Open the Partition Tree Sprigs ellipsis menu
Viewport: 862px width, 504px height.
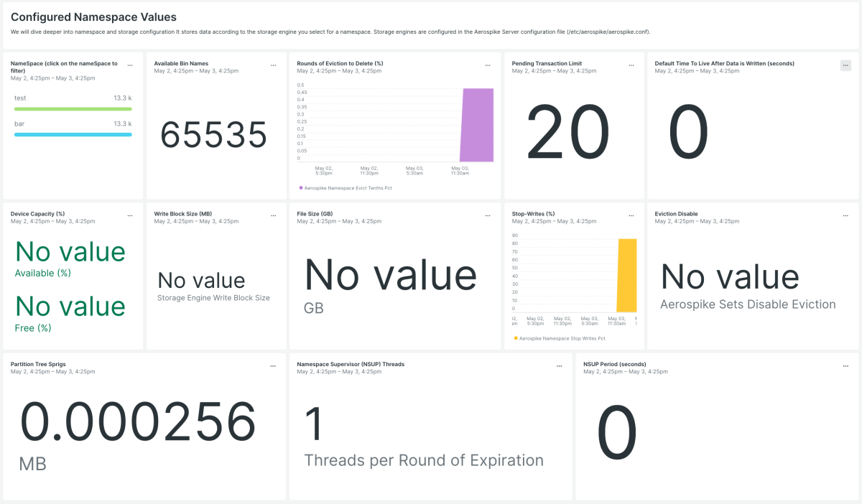click(x=273, y=366)
